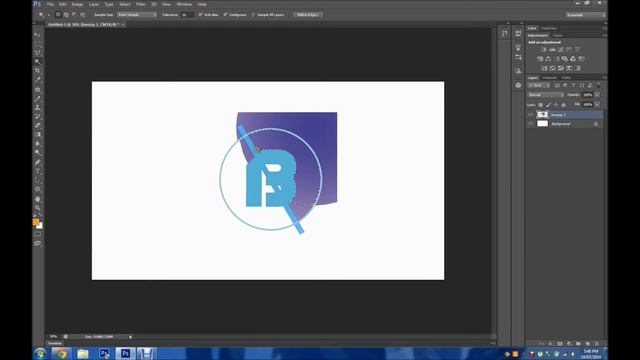This screenshot has height=360, width=640.
Task: Open the Image menu
Action: point(77,4)
